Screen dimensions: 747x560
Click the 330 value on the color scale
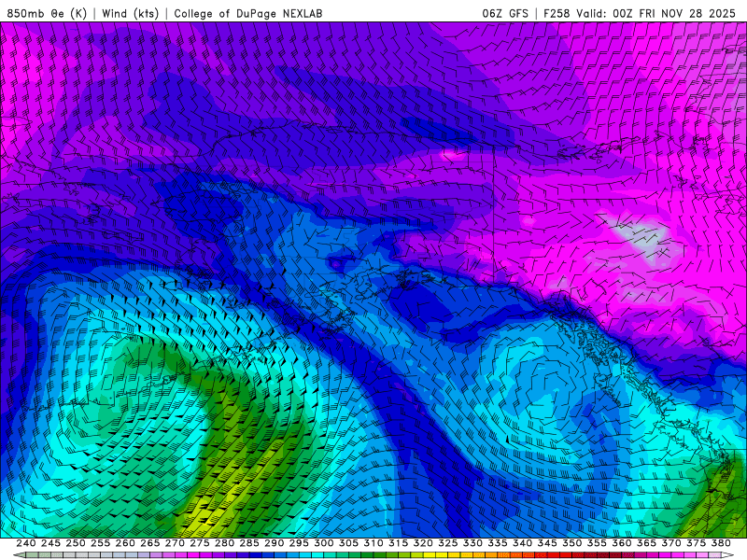472,543
